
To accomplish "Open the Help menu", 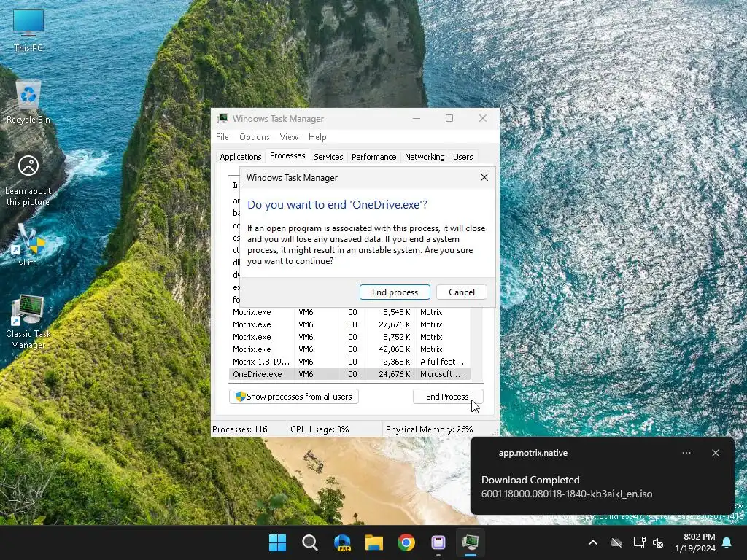I will point(317,137).
